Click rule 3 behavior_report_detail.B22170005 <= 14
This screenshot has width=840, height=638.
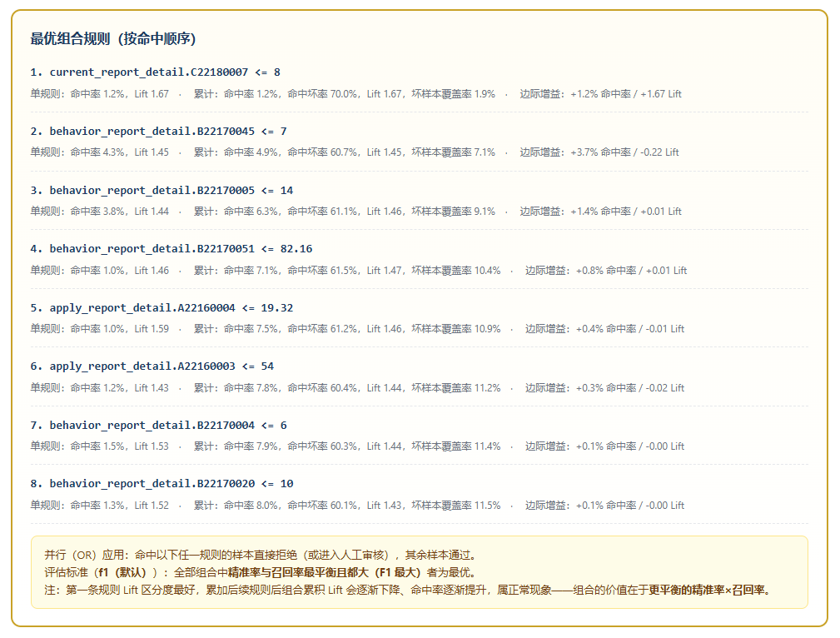click(162, 191)
